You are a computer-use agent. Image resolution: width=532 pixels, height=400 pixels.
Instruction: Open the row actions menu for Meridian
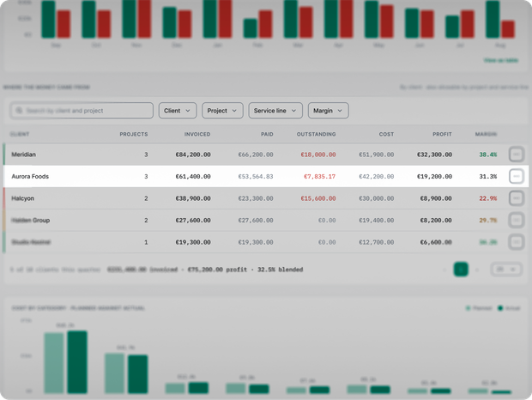[x=516, y=155]
